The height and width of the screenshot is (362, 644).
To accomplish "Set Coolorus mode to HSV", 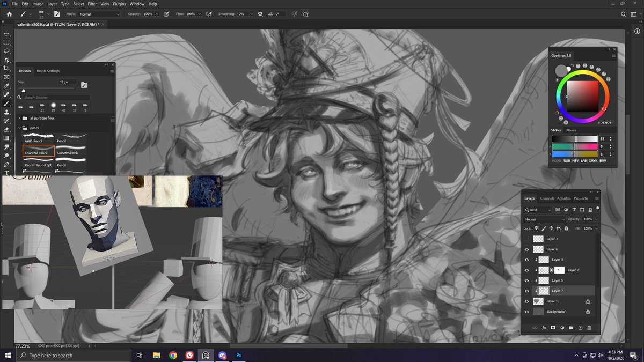I will (576, 161).
